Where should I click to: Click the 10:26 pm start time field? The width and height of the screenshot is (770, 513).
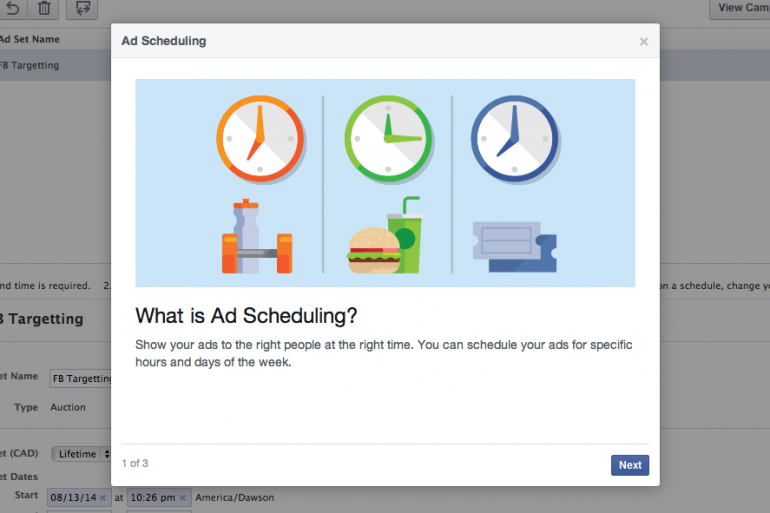coord(152,497)
